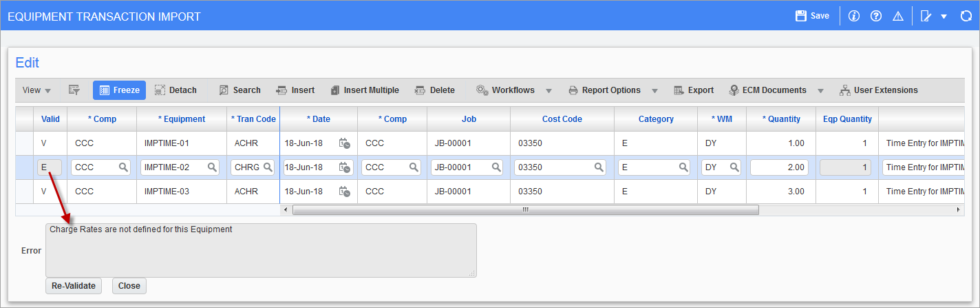Click the Category column header
This screenshot has width=980, height=308.
coord(656,119)
